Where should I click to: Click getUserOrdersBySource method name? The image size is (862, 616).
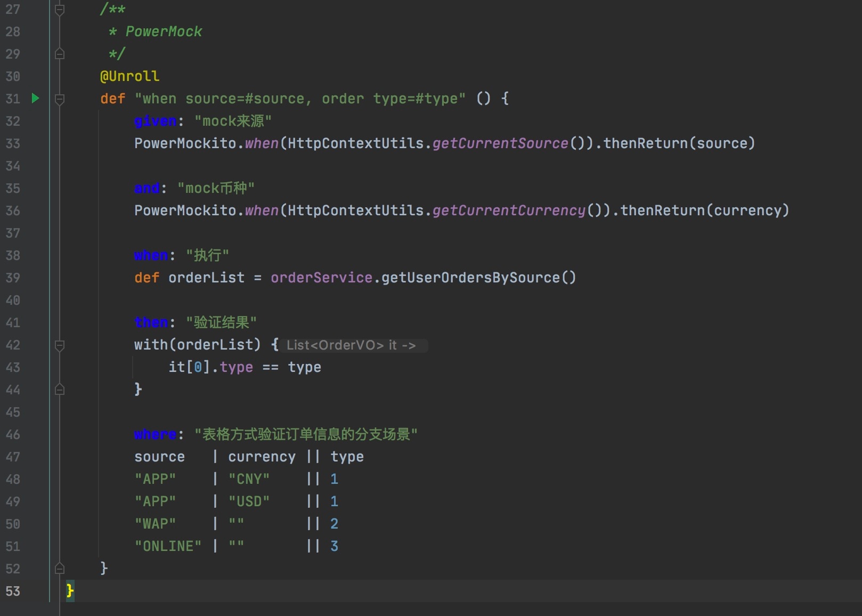coord(470,278)
